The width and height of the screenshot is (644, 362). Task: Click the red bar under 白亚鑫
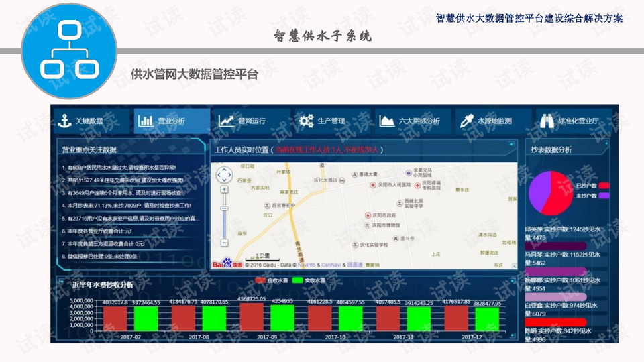(x=555, y=322)
